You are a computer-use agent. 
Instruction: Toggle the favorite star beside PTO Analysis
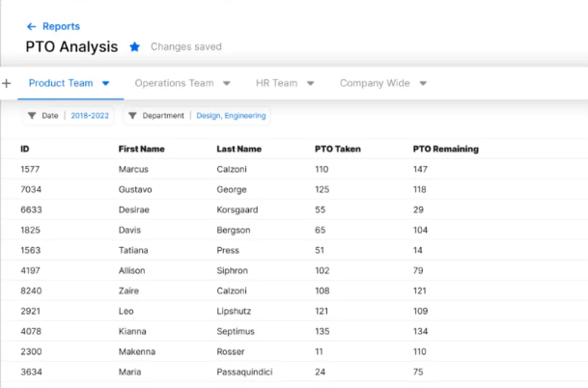click(x=135, y=46)
